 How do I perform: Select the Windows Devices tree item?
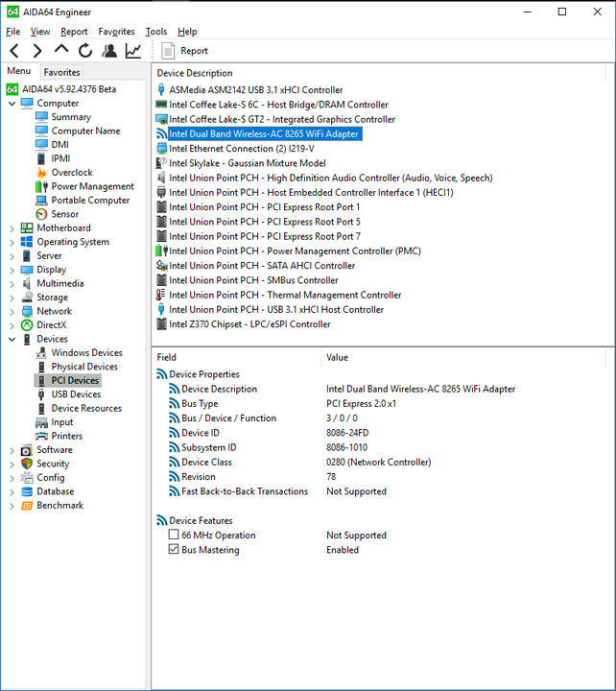coord(86,352)
